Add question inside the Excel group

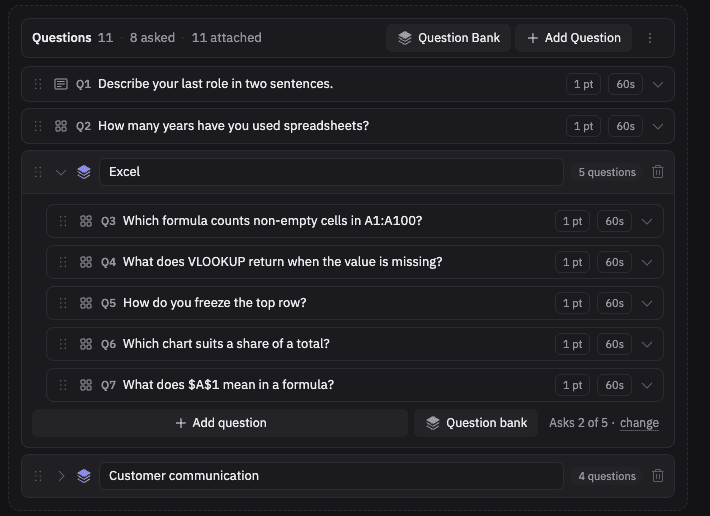pos(220,423)
